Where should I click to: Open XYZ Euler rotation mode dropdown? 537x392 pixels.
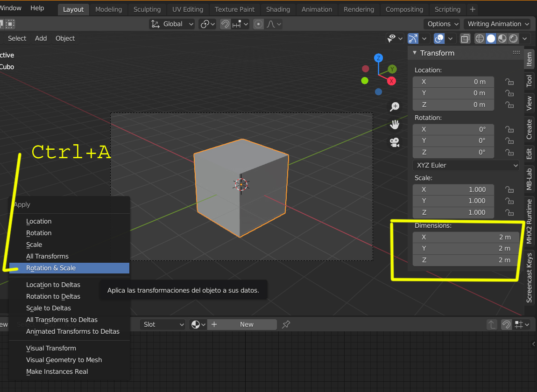pos(466,165)
